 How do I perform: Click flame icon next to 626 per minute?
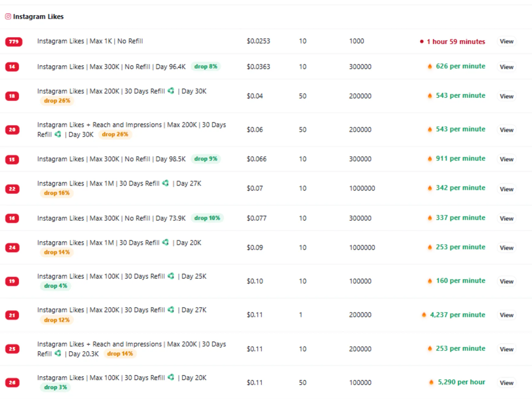pyautogui.click(x=430, y=66)
